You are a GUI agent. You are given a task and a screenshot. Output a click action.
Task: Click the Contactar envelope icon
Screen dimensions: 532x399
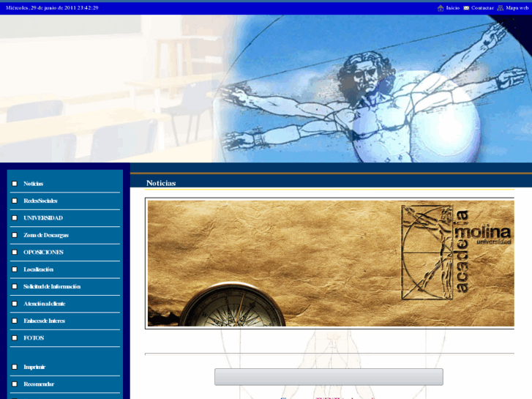tap(467, 8)
